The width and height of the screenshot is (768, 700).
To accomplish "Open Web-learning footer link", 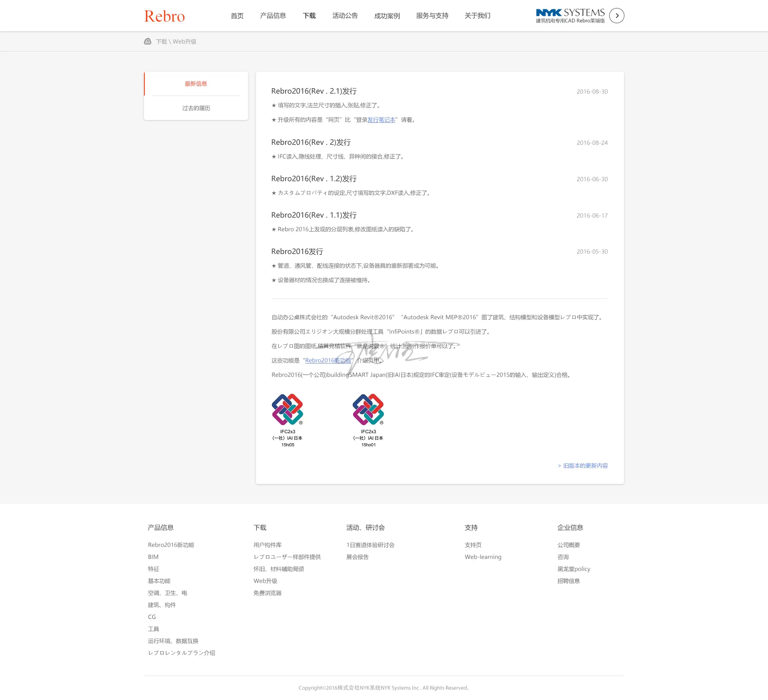I will (483, 557).
